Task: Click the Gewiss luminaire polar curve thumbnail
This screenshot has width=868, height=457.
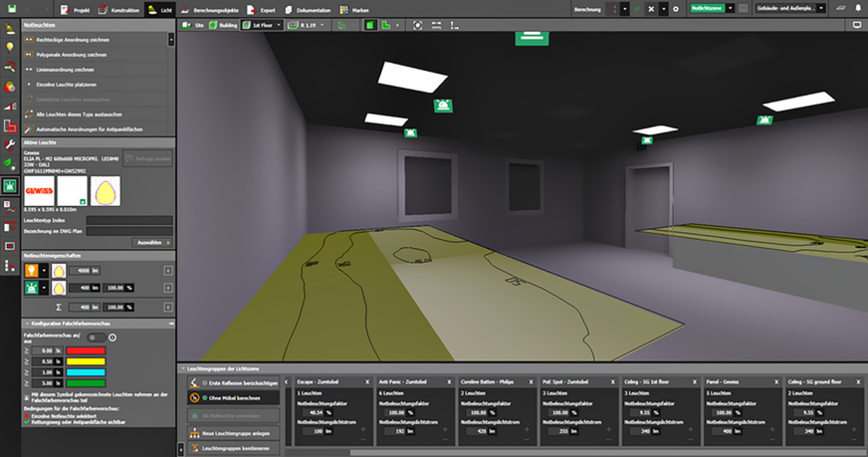Action: (x=105, y=191)
